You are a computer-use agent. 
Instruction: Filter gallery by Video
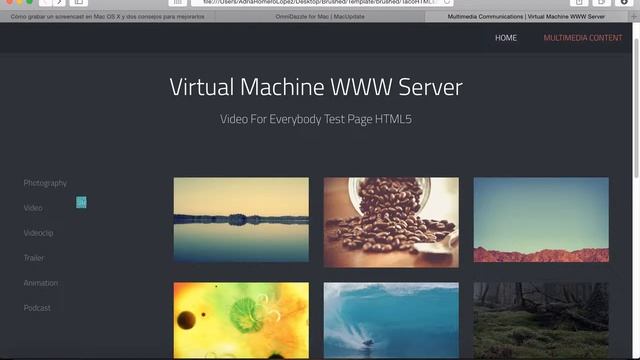point(33,208)
